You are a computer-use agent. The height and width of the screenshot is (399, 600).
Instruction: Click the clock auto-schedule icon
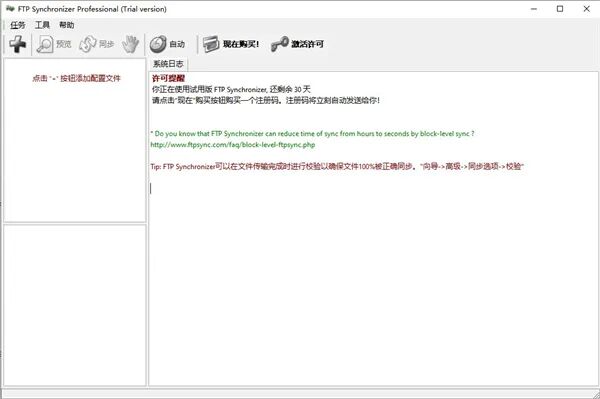[x=158, y=44]
